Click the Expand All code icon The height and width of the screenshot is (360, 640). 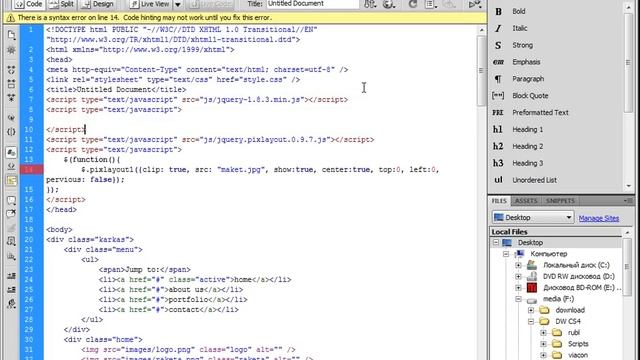(11, 98)
